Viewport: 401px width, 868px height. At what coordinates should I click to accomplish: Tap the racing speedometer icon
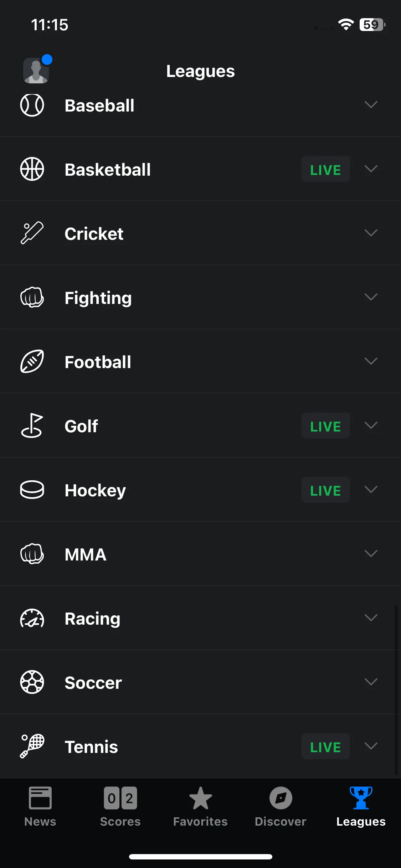[32, 618]
